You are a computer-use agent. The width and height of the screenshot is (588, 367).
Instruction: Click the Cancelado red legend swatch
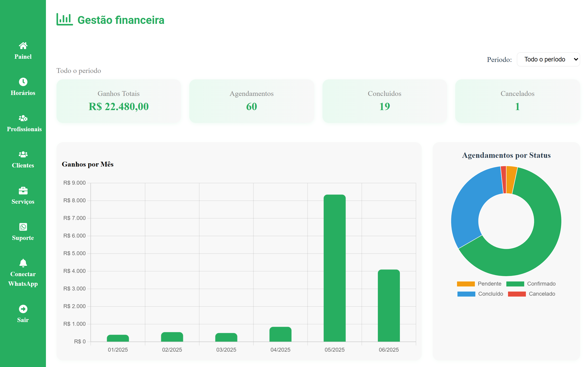(x=517, y=294)
